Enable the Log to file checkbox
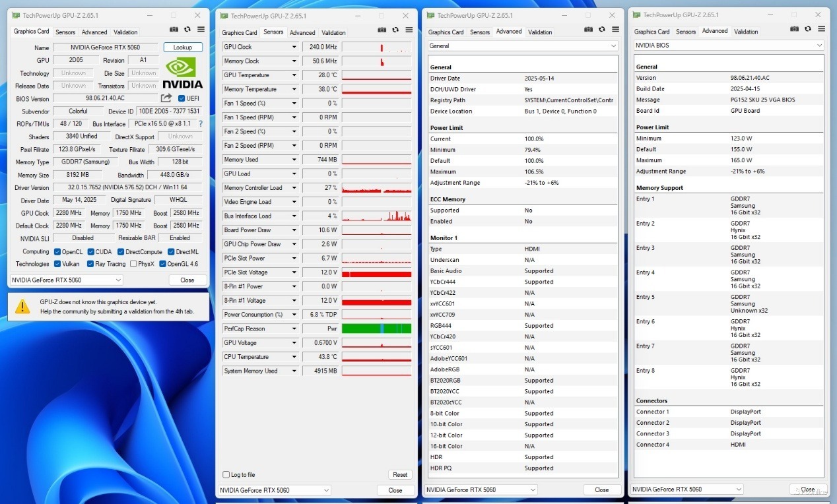The image size is (837, 504). [226, 474]
